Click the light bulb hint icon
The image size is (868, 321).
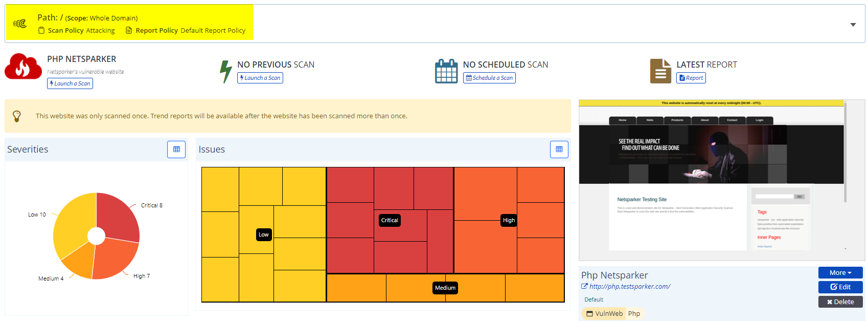[17, 116]
